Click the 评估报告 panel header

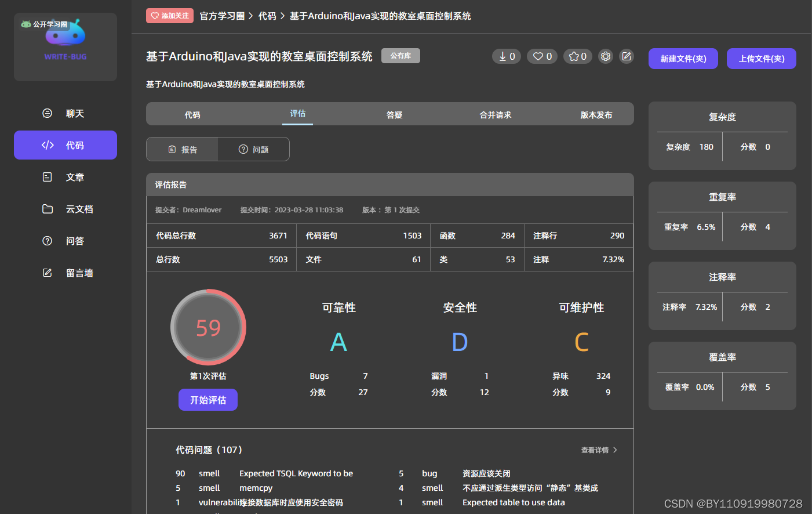(x=390, y=184)
